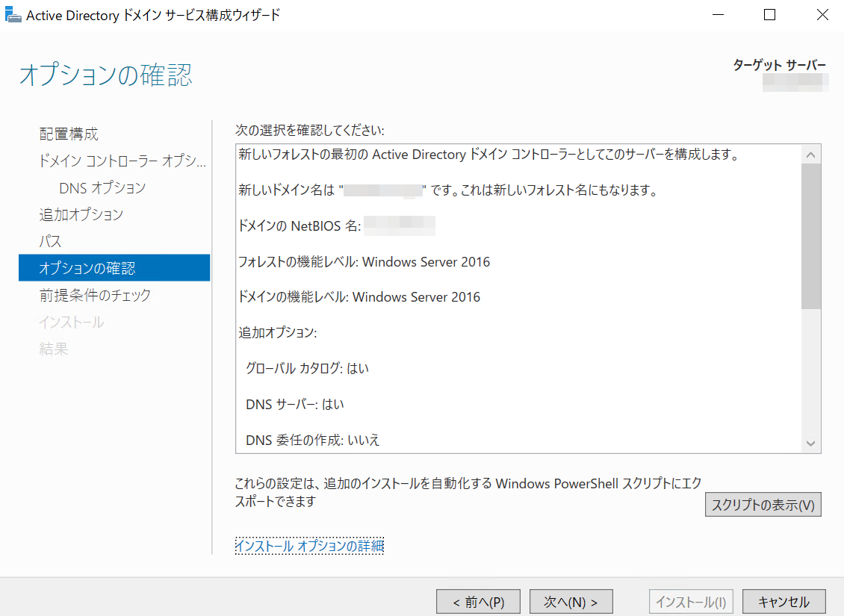Click the グローバル カタログ: はい line
Screen dimensions: 844x616
(x=307, y=369)
